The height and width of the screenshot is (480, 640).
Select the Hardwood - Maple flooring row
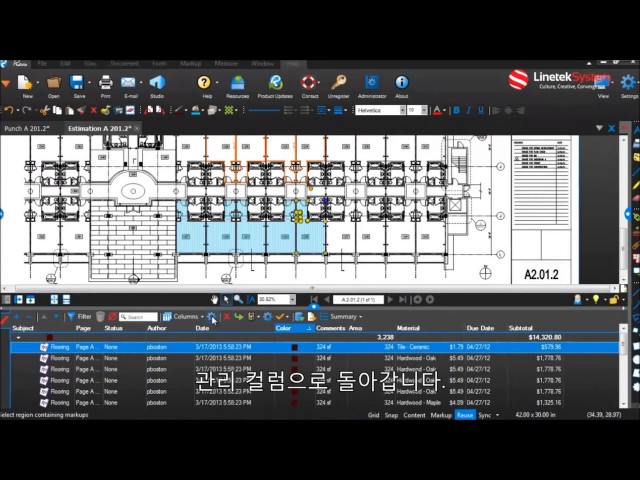pyautogui.click(x=314, y=402)
